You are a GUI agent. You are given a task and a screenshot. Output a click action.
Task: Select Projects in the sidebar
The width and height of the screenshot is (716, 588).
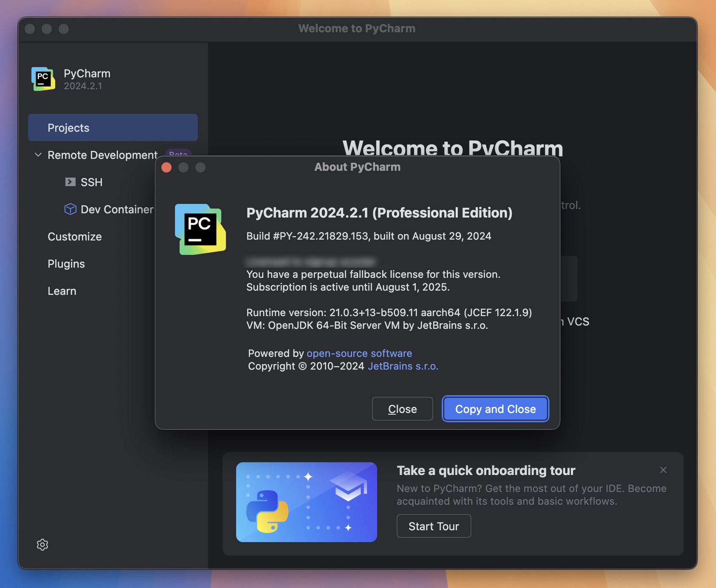(x=113, y=127)
